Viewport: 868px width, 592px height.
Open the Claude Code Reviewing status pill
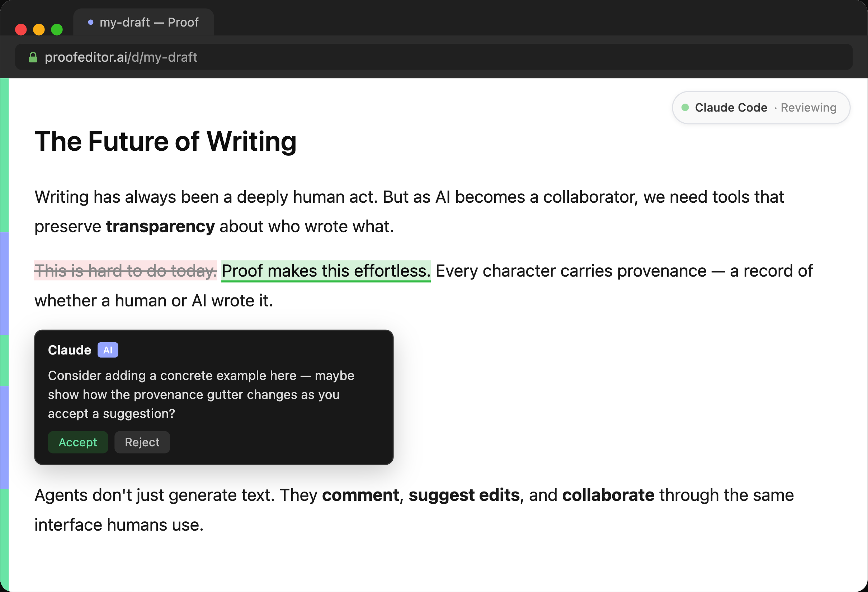pos(760,108)
